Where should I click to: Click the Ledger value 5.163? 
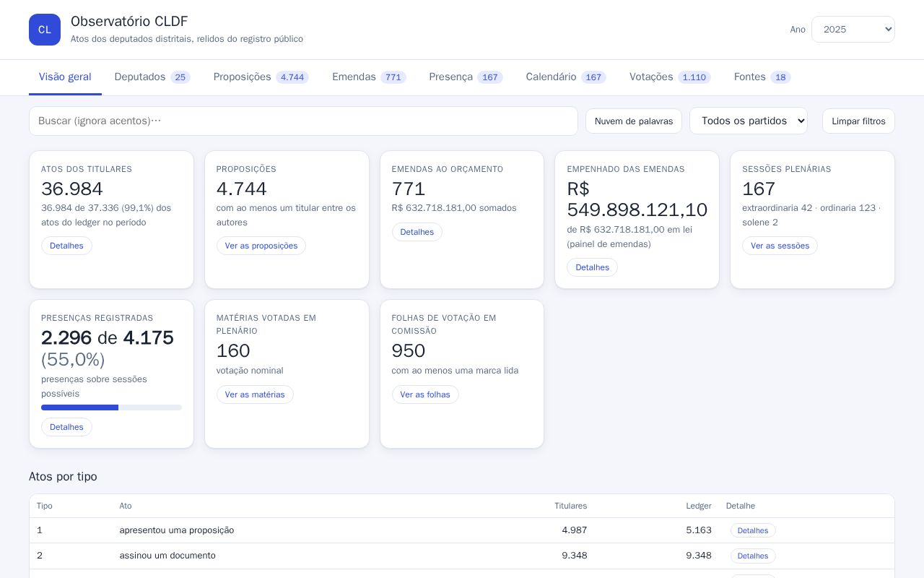699,530
